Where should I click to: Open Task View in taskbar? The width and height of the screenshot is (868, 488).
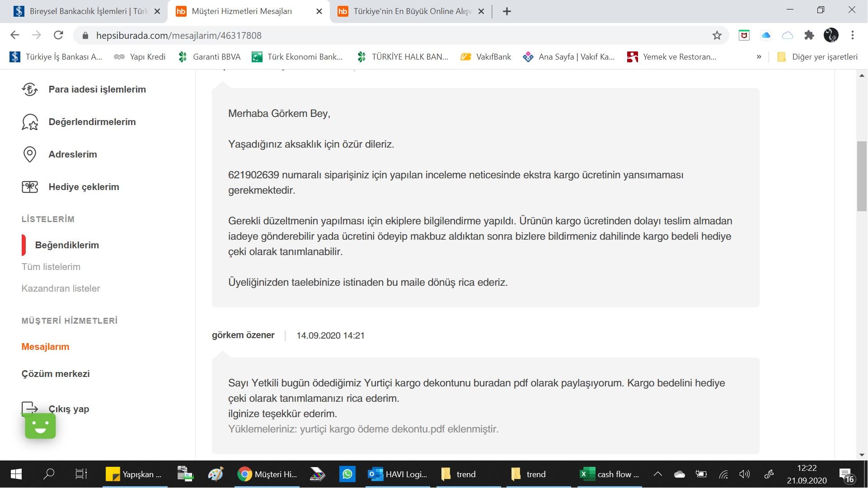[81, 474]
